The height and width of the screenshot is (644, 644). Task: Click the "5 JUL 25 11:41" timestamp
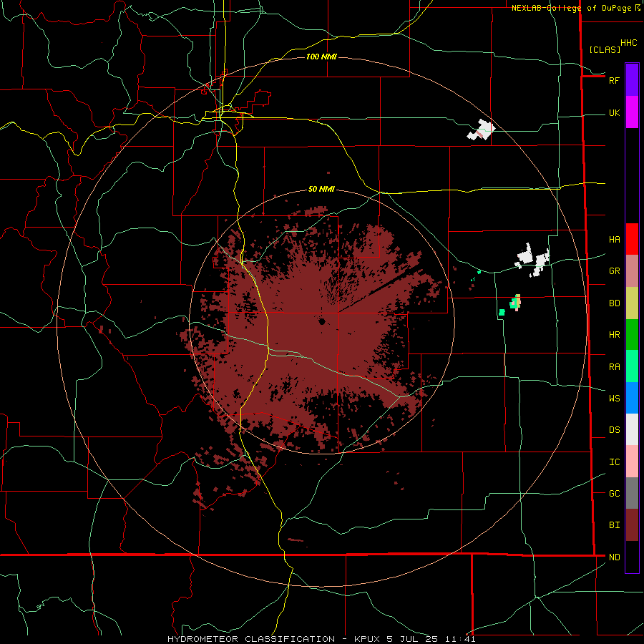[431, 639]
